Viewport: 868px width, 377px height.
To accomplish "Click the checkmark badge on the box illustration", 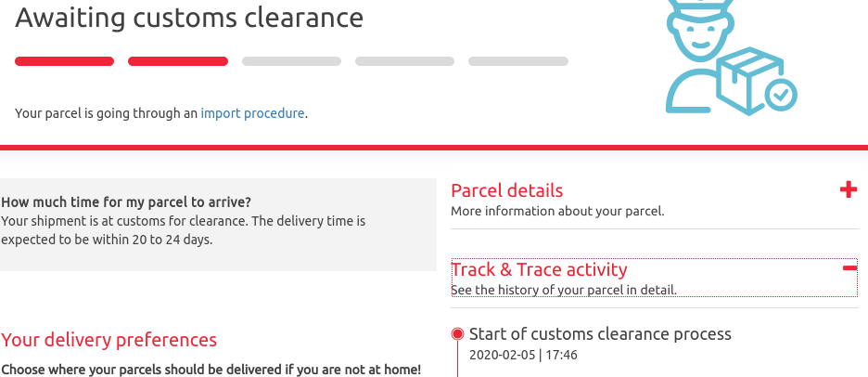I will (781, 96).
